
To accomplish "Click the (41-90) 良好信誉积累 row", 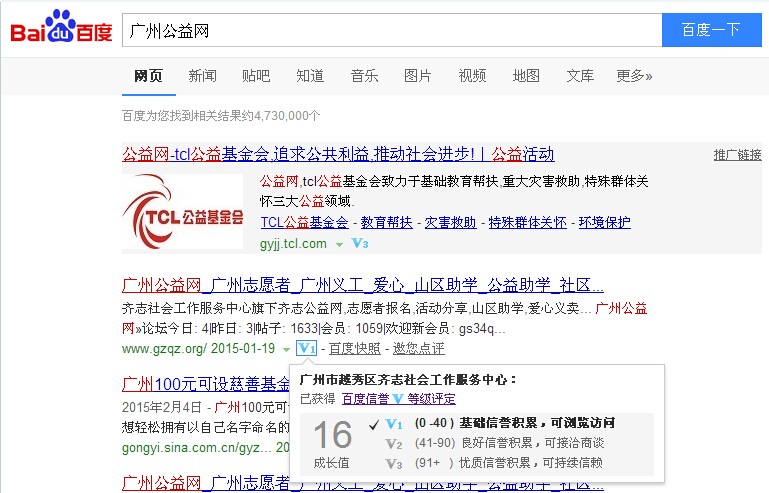I will coord(509,443).
